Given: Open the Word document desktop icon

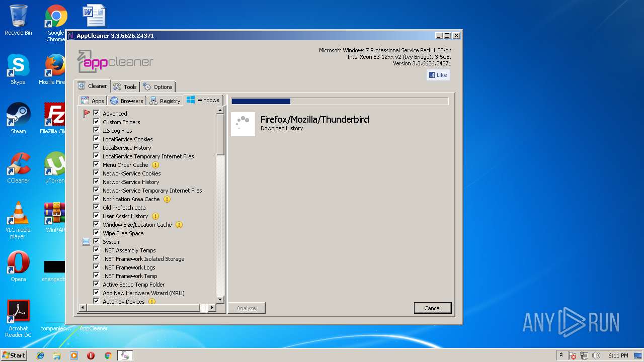Looking at the screenshot, I should tap(94, 15).
